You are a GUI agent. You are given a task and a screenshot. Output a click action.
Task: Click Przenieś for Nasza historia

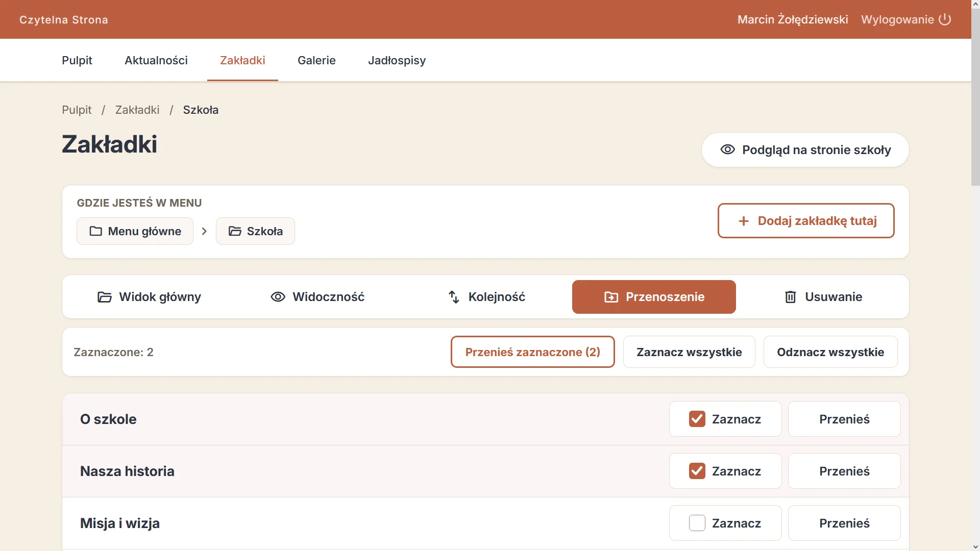pos(844,471)
